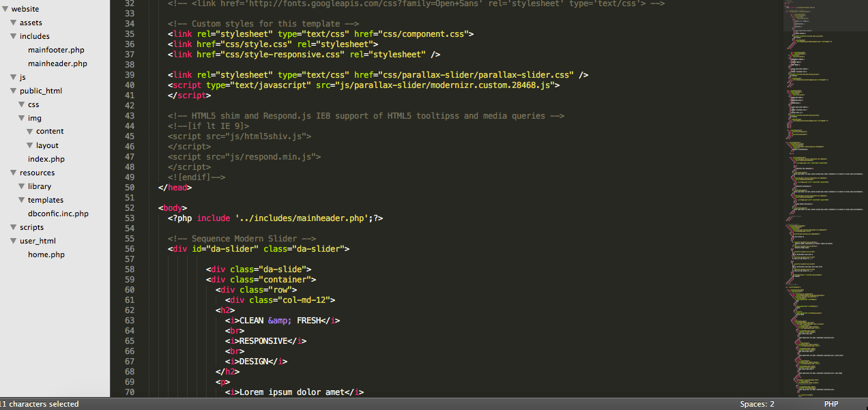Collapse the templates folder triangle
Viewport: 868px width, 410px height.
(22, 200)
